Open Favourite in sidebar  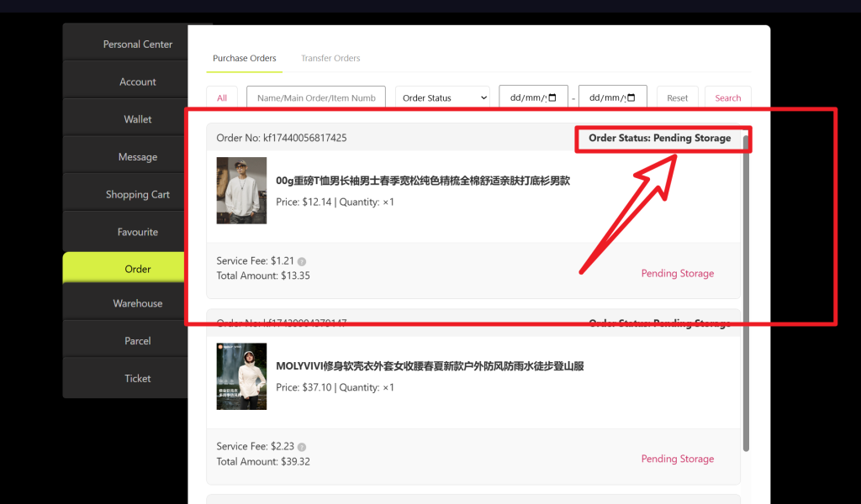point(137,232)
